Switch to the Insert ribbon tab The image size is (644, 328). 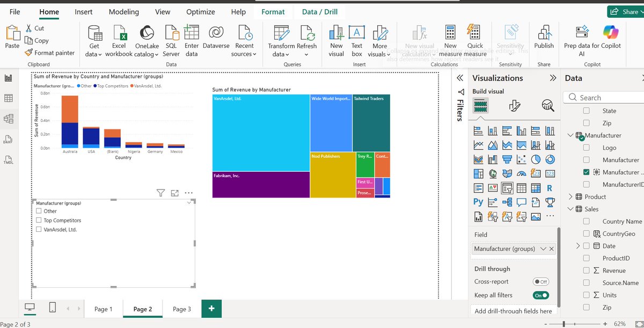[x=84, y=12]
